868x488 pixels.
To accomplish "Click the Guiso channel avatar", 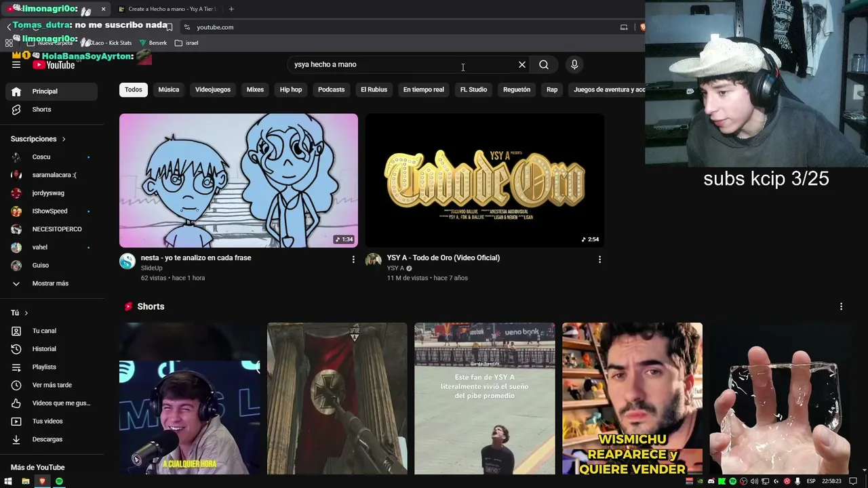I will [16, 265].
